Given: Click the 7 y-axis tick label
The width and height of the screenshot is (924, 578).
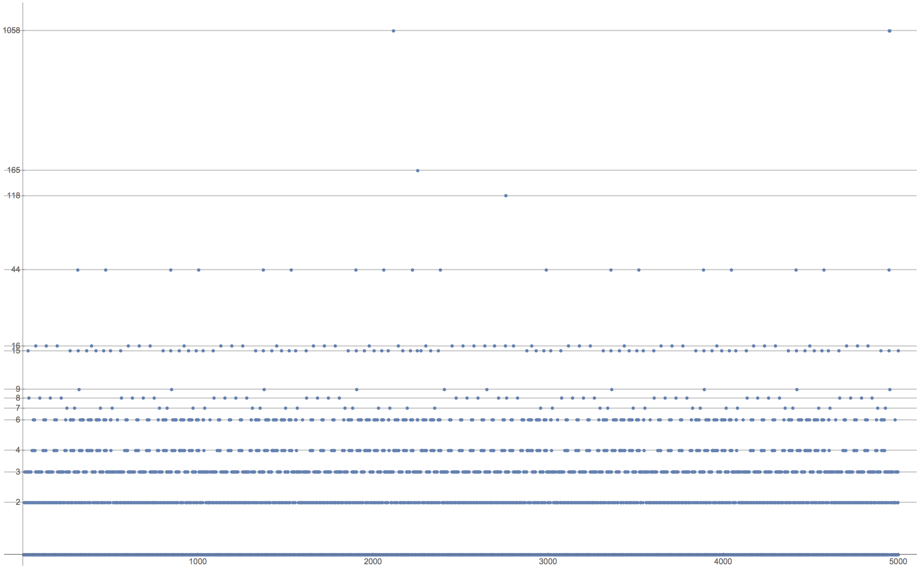Looking at the screenshot, I should click(18, 408).
